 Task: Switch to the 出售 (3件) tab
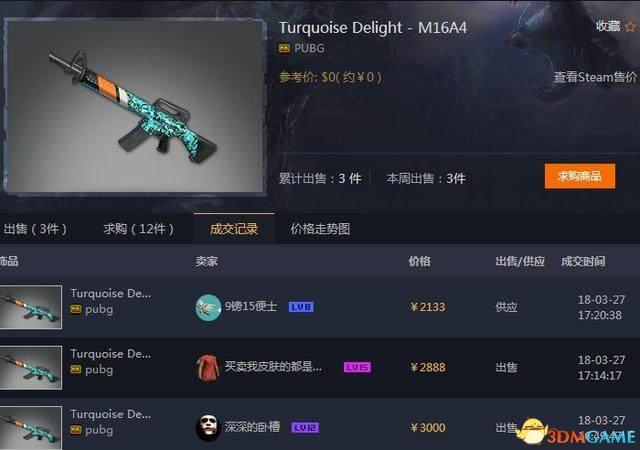pyautogui.click(x=35, y=229)
